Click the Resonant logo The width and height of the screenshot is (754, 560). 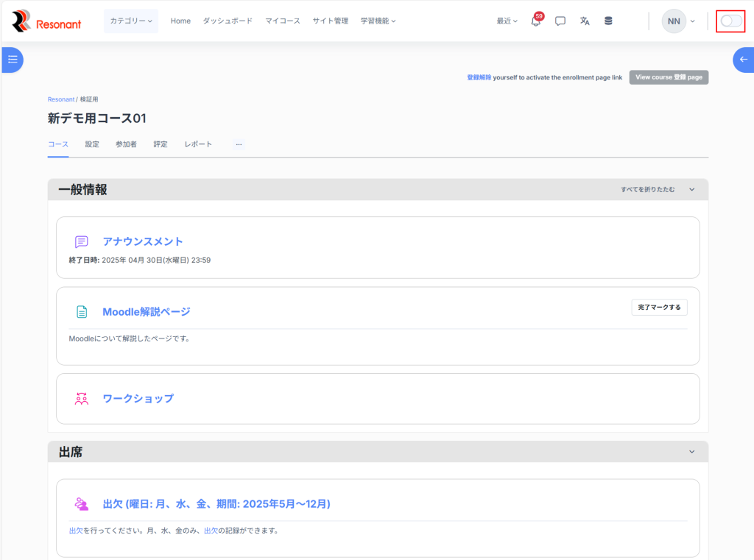point(46,21)
